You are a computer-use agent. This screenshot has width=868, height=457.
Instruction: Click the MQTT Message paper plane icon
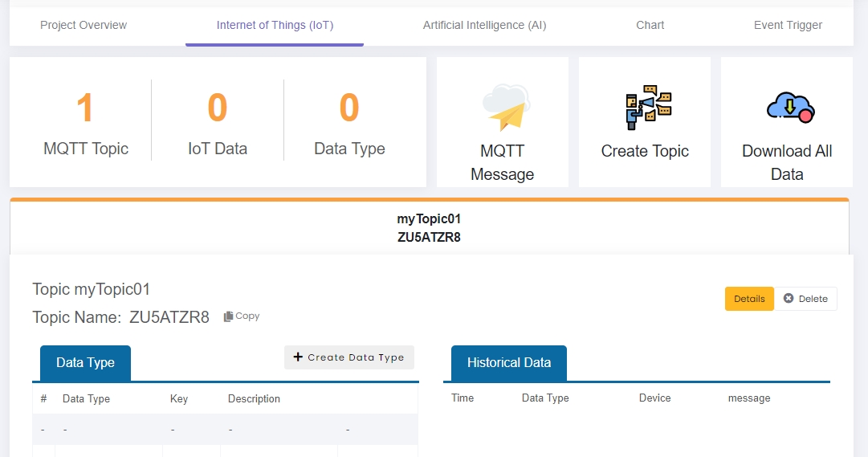click(x=506, y=108)
